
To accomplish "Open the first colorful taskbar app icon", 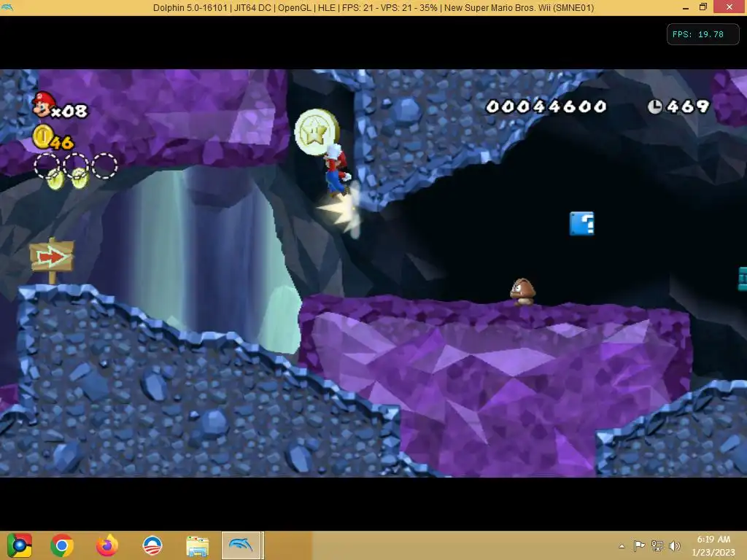I will [x=20, y=545].
